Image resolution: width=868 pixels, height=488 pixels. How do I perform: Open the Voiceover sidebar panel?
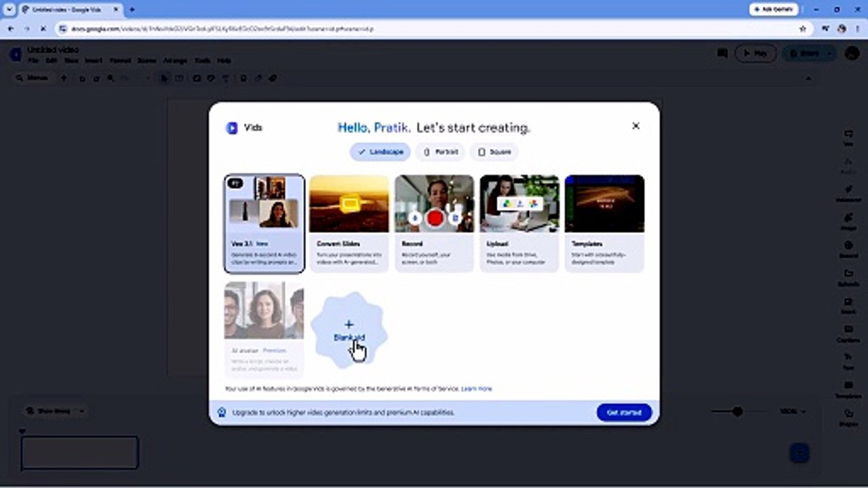click(848, 193)
